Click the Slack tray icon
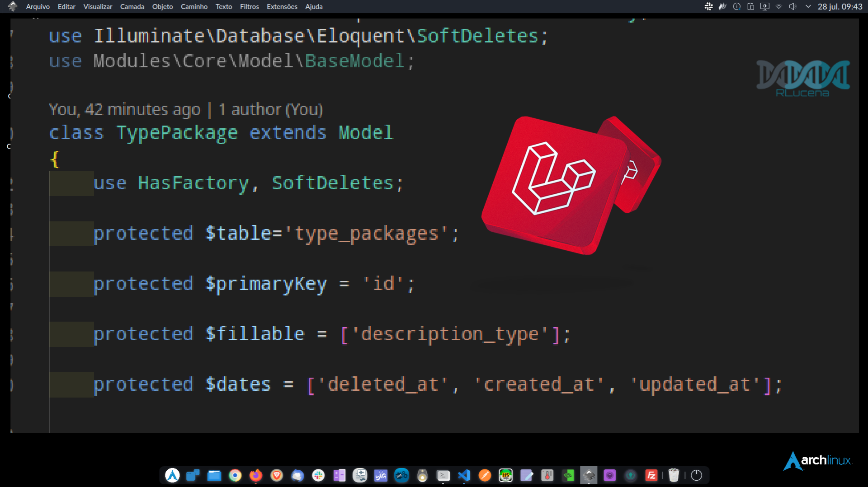Image resolution: width=868 pixels, height=487 pixels. pos(708,6)
